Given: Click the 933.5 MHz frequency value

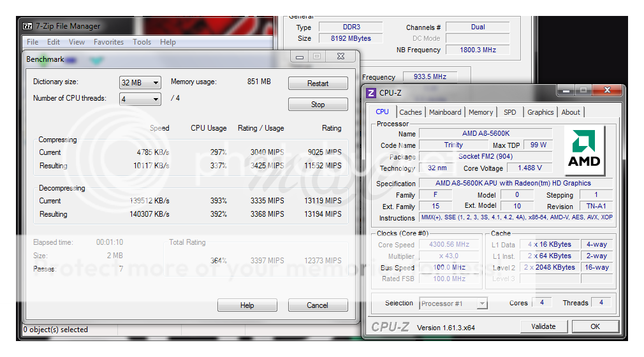Looking at the screenshot, I should tap(430, 77).
